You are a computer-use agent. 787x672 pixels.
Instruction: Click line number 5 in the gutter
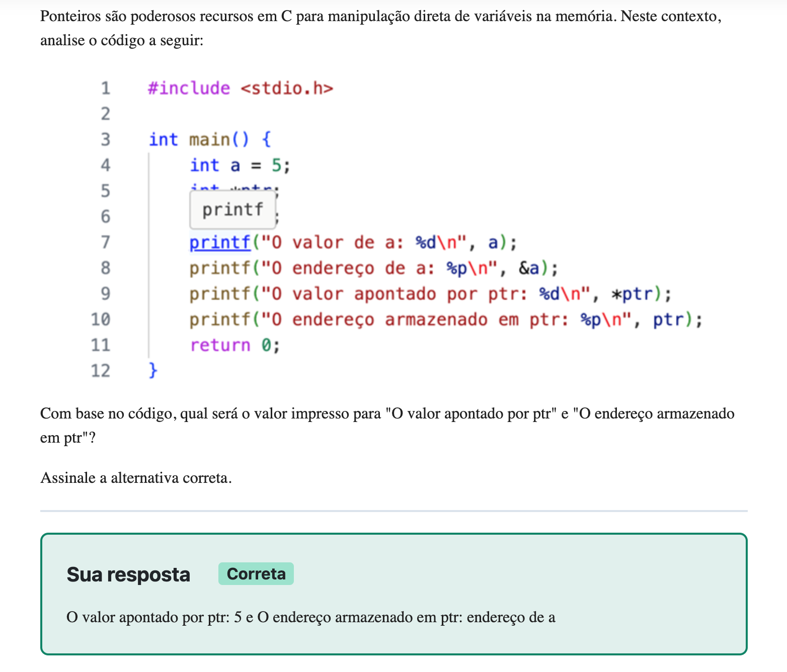pyautogui.click(x=105, y=191)
